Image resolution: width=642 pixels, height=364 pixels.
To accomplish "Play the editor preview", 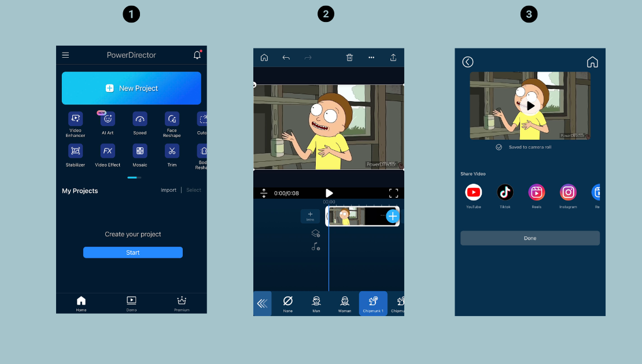I will coord(329,193).
